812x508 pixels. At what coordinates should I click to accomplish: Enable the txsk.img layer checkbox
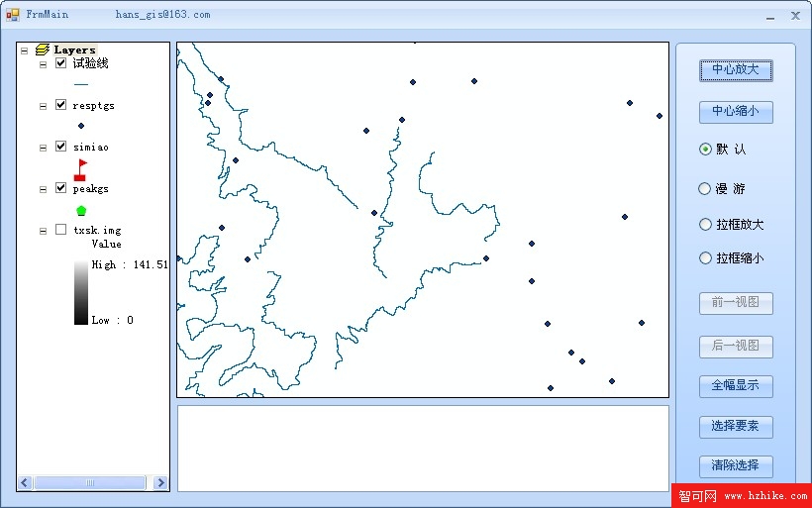click(x=60, y=229)
